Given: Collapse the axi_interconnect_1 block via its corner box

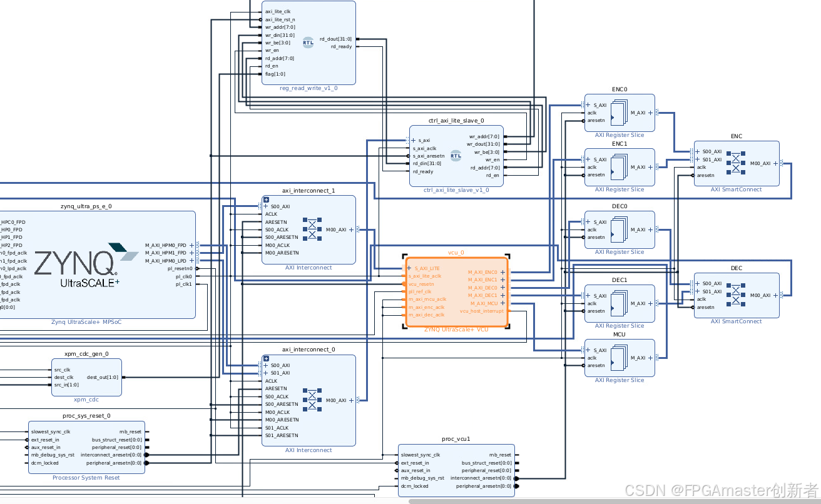Looking at the screenshot, I should (x=266, y=199).
